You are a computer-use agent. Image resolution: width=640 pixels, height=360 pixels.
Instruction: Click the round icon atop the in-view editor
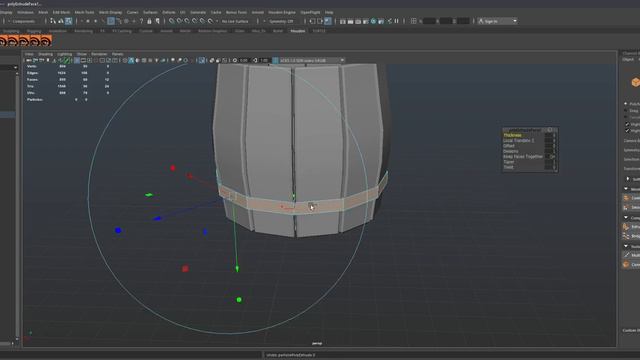(550, 130)
